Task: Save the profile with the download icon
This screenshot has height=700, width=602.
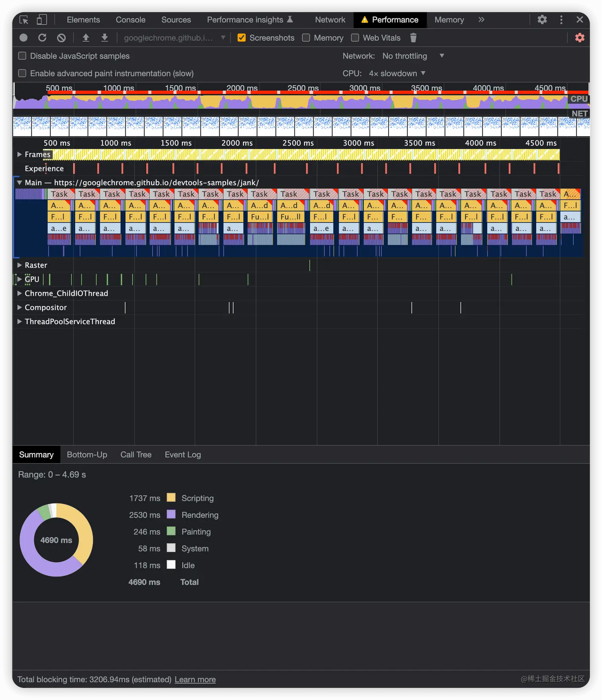Action: pos(105,38)
